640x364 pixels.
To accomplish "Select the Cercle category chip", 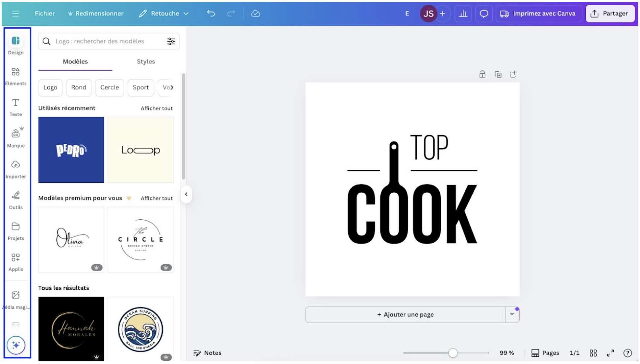I will [109, 88].
